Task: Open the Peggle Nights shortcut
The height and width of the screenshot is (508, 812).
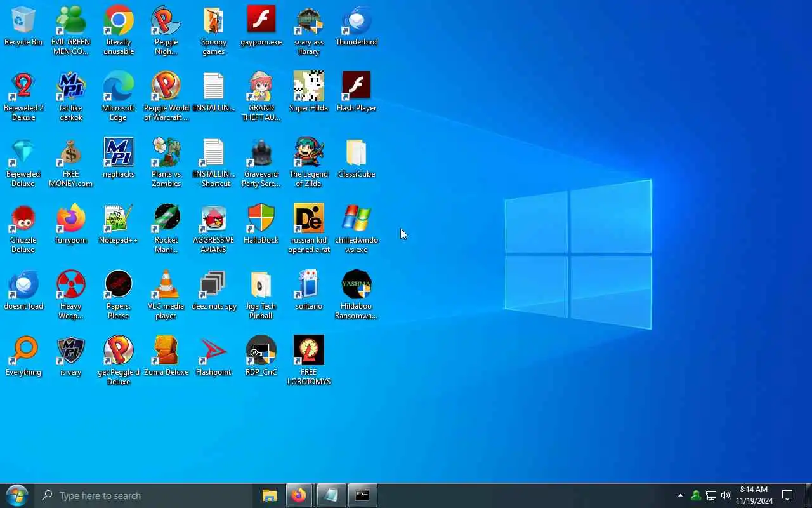Action: click(166, 30)
